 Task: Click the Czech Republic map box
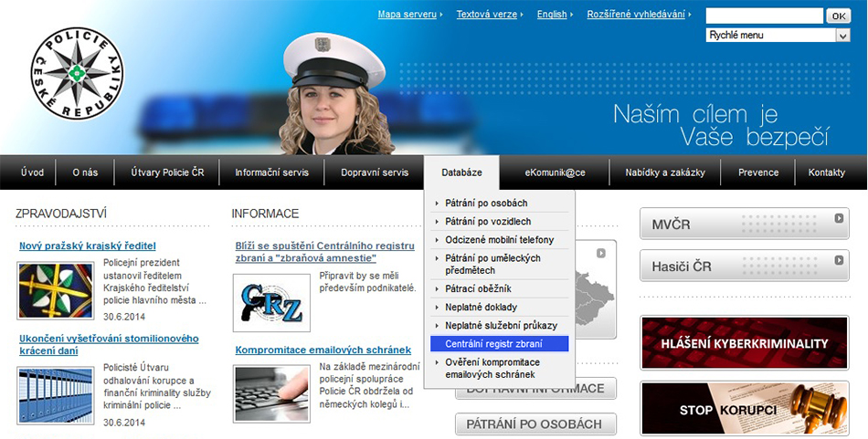pyautogui.click(x=597, y=289)
